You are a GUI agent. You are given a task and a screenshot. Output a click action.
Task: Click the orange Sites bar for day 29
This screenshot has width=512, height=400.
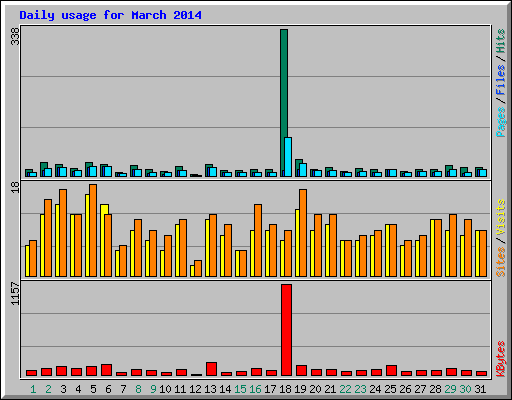click(x=453, y=245)
